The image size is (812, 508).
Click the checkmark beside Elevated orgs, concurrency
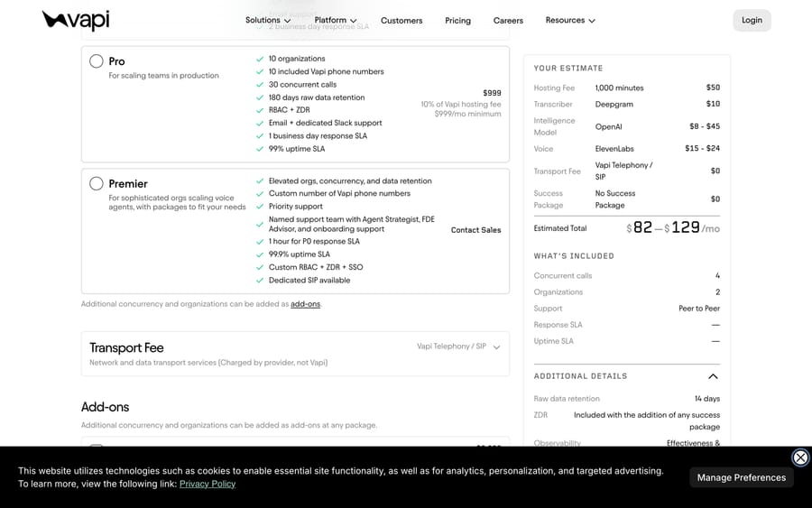tap(260, 181)
